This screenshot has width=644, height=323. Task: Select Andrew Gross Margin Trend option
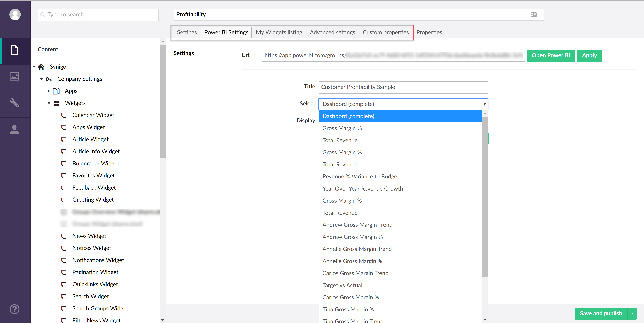click(x=400, y=225)
